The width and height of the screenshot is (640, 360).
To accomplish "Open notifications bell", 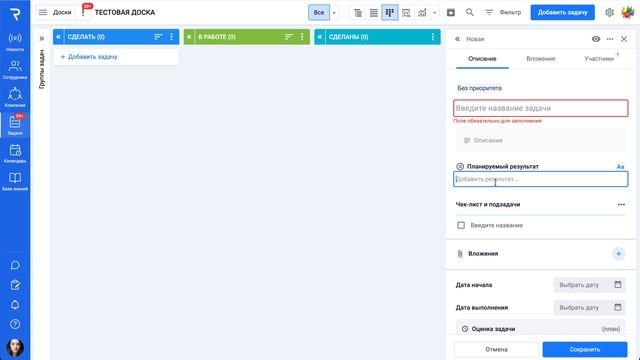I will (x=15, y=304).
